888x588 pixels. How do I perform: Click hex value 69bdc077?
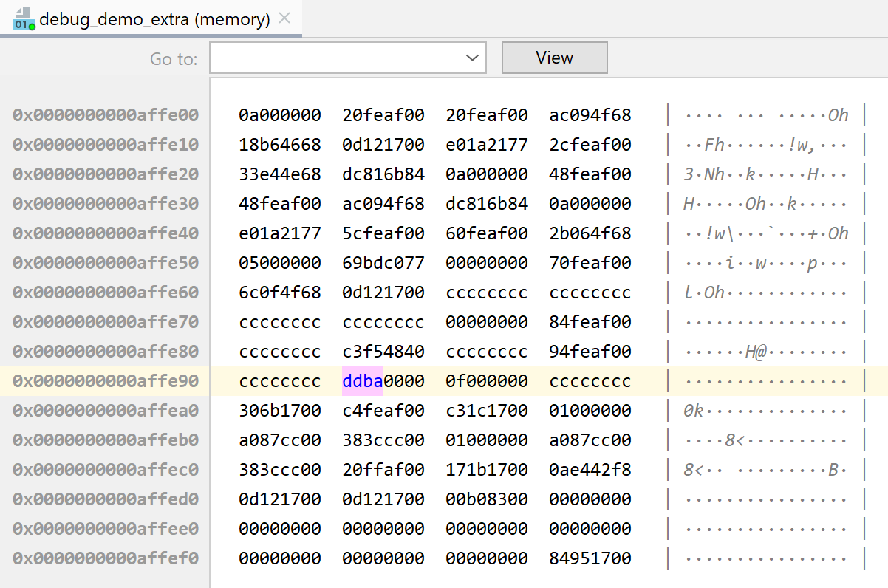click(383, 263)
